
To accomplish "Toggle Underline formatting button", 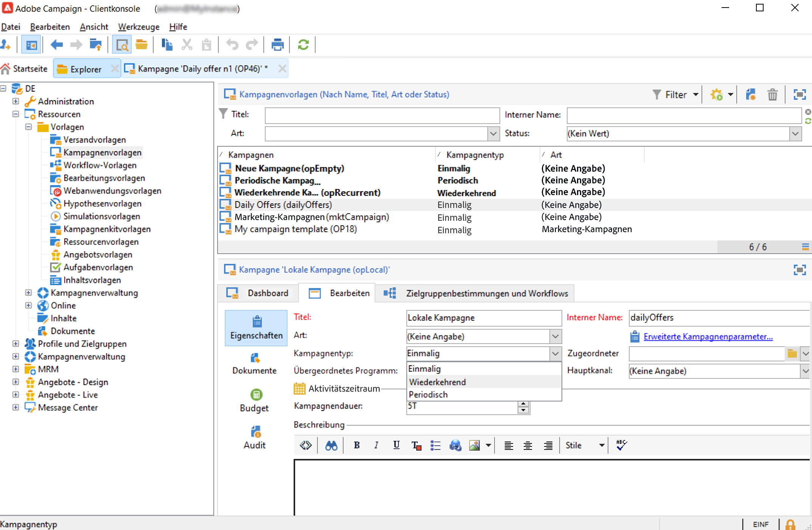I will [396, 445].
